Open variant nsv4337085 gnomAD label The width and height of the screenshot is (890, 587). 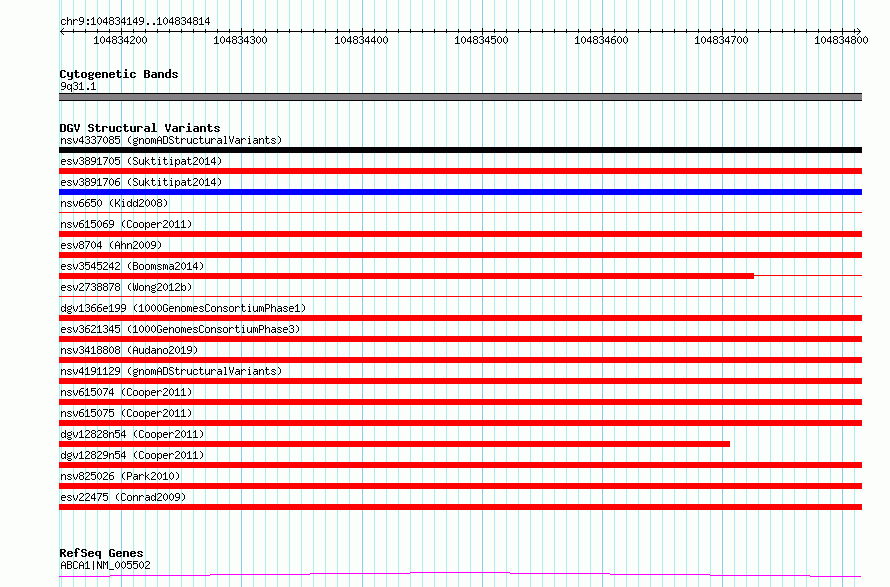click(x=171, y=140)
